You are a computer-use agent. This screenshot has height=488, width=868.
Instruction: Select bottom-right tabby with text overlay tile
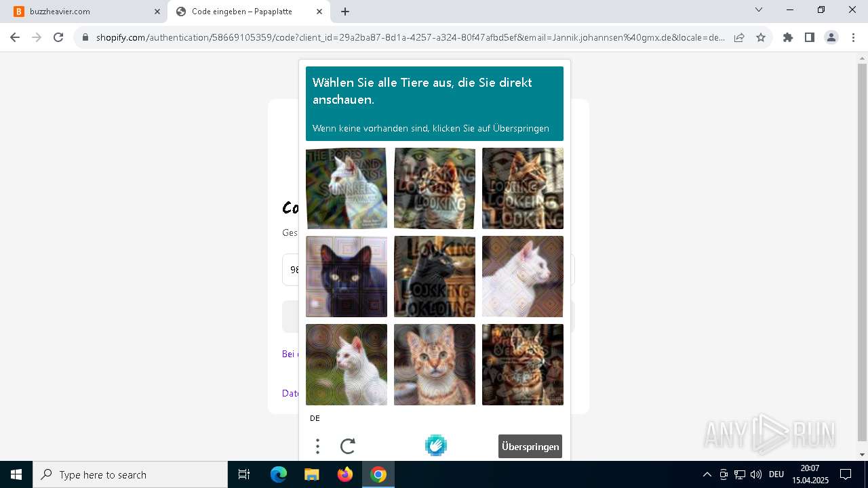pos(523,365)
